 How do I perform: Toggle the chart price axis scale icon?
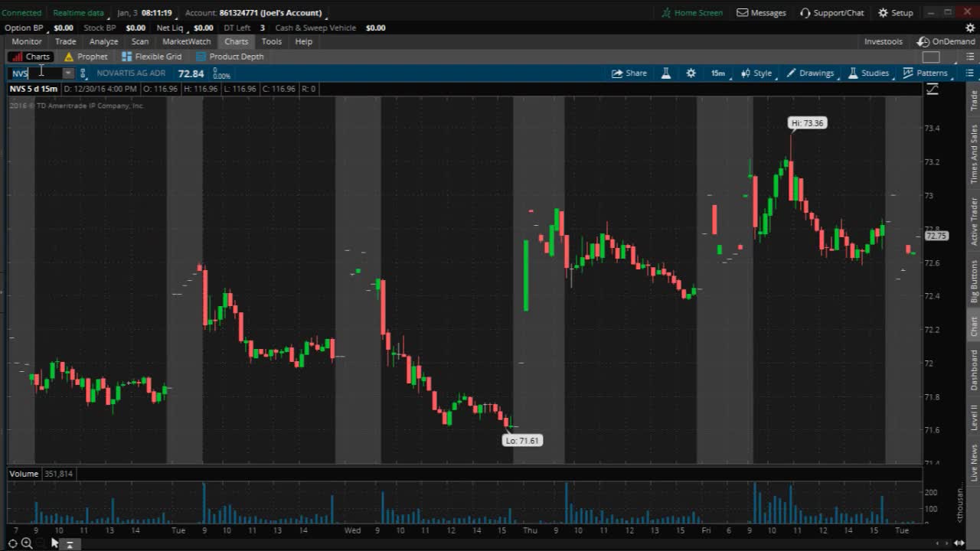(x=933, y=90)
